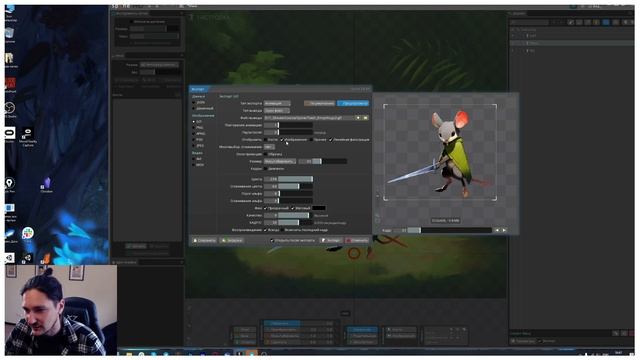The width and height of the screenshot is (640, 360).
Task: Open the Obsidian desktop icon
Action: 47,184
